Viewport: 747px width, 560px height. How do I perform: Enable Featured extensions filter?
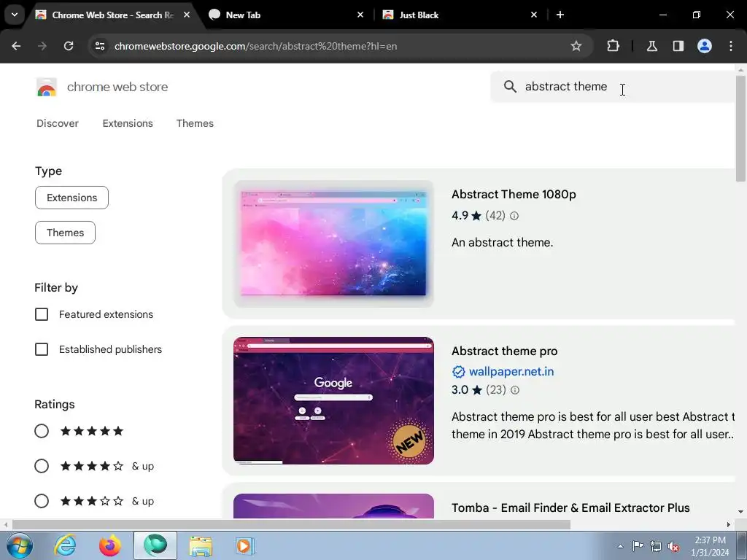pos(42,314)
